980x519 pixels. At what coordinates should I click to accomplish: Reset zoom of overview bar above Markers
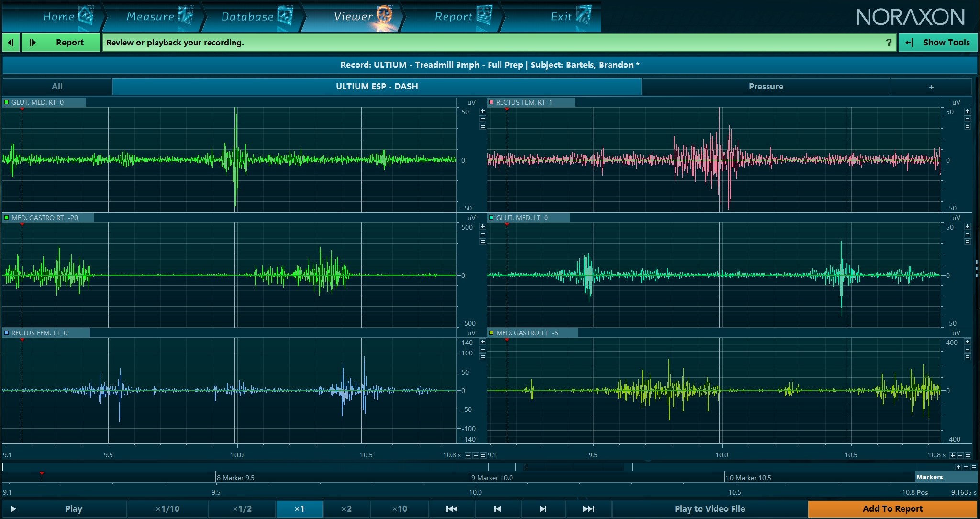(974, 467)
